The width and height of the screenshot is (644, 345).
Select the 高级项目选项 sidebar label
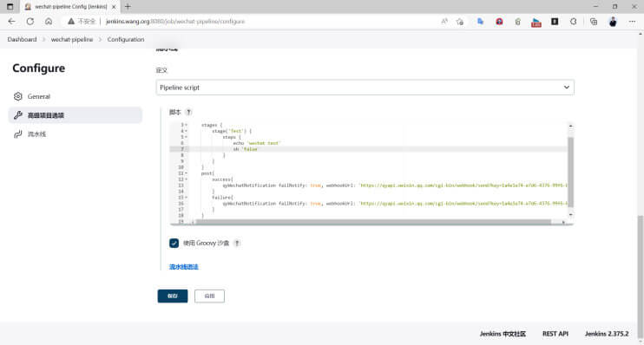(46, 115)
